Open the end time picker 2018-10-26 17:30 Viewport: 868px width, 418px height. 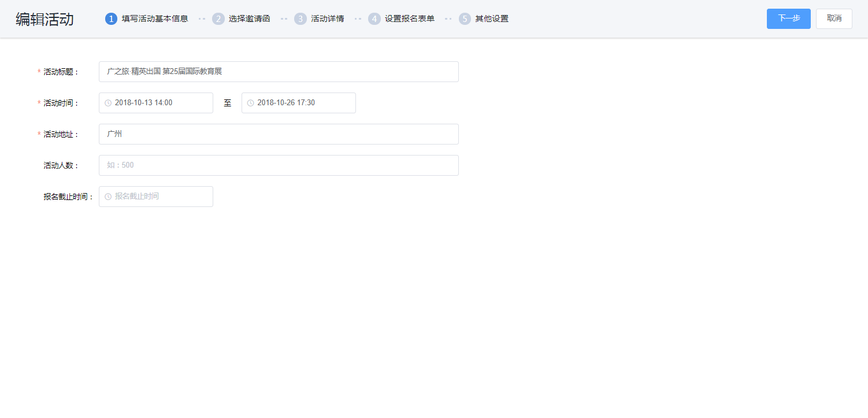pos(299,103)
